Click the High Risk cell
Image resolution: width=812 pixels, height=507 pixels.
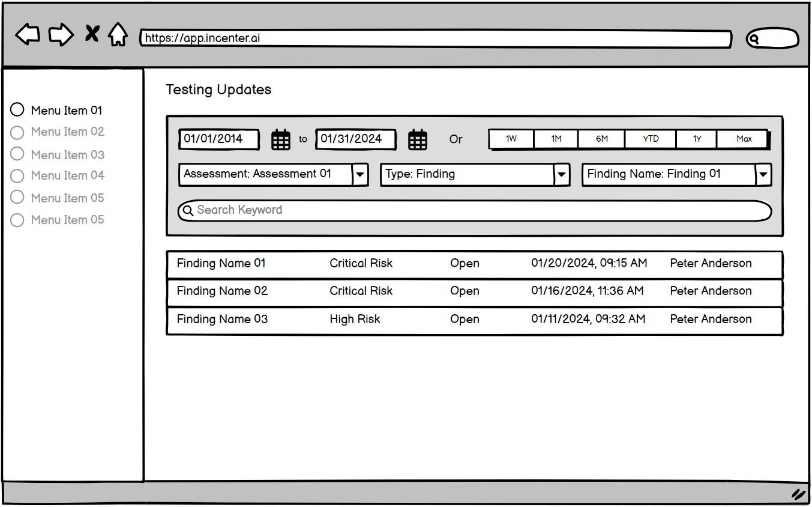pyautogui.click(x=355, y=319)
